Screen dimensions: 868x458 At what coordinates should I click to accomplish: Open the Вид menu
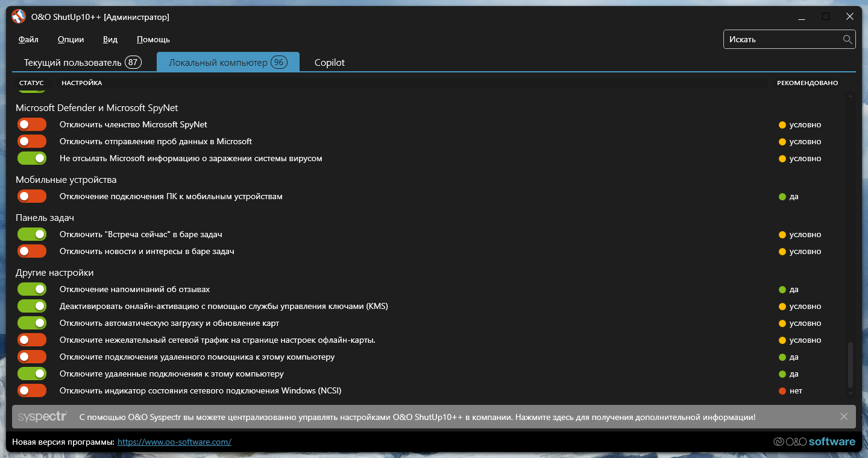pos(110,40)
